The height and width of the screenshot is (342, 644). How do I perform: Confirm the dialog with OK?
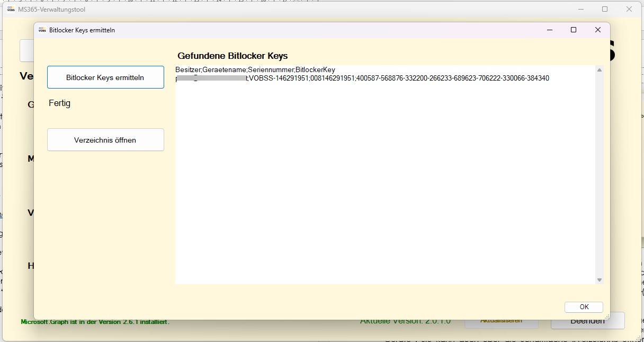pyautogui.click(x=584, y=307)
